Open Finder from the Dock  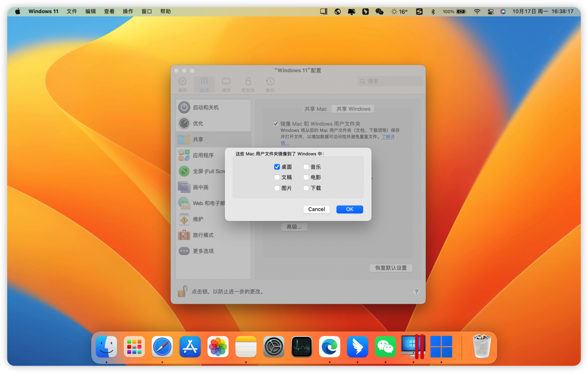pyautogui.click(x=106, y=347)
